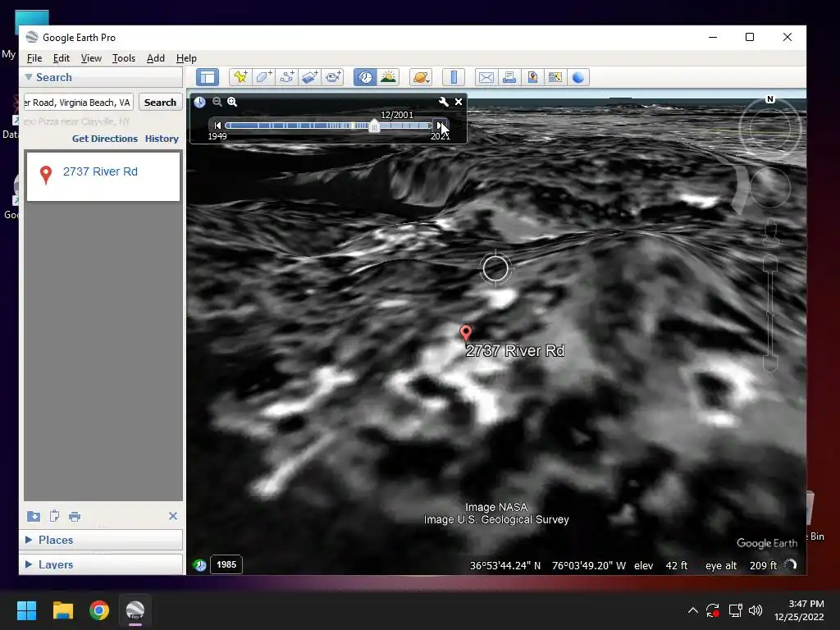The image size is (840, 630).
Task: Choose the Add Image Overlay tool
Action: pos(309,77)
